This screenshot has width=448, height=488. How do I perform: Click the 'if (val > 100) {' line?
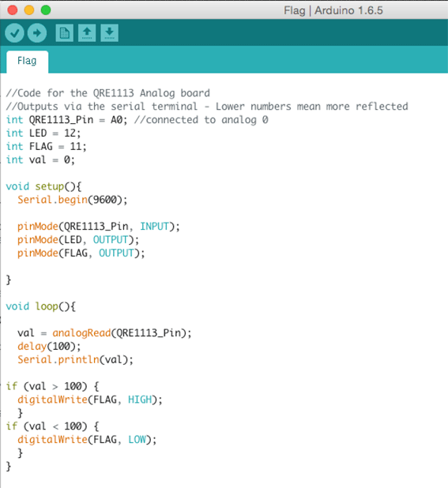52,387
